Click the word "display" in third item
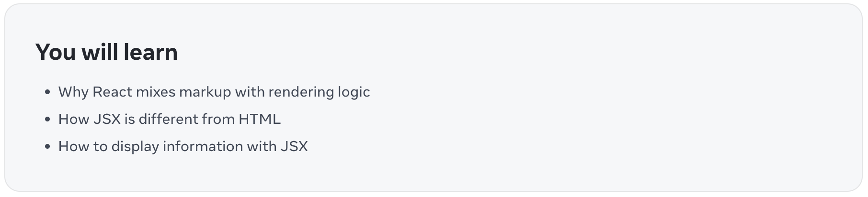868x197 pixels. coord(135,147)
